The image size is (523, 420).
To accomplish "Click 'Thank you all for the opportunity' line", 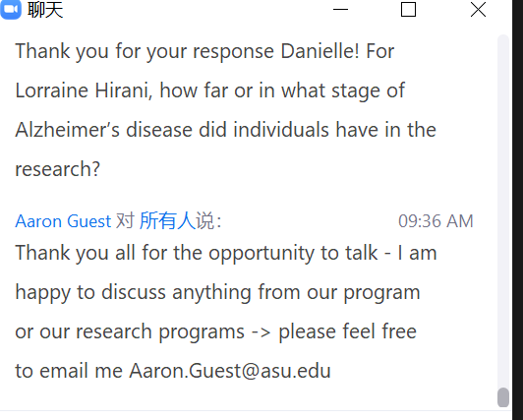I will point(226,253).
